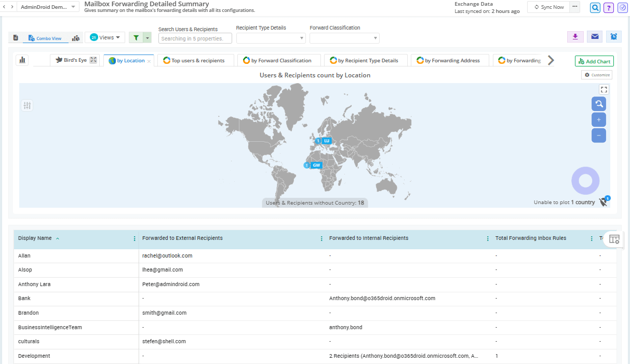Screen dimensions: 630x364
Task: Zoom in on the map with the plus control
Action: 599,119
